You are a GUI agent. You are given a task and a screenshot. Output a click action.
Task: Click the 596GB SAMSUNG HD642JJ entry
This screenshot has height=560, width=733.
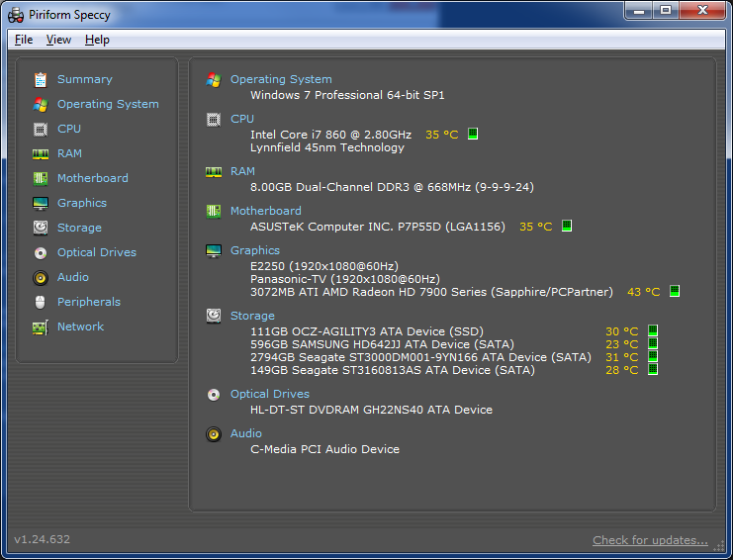tap(382, 344)
